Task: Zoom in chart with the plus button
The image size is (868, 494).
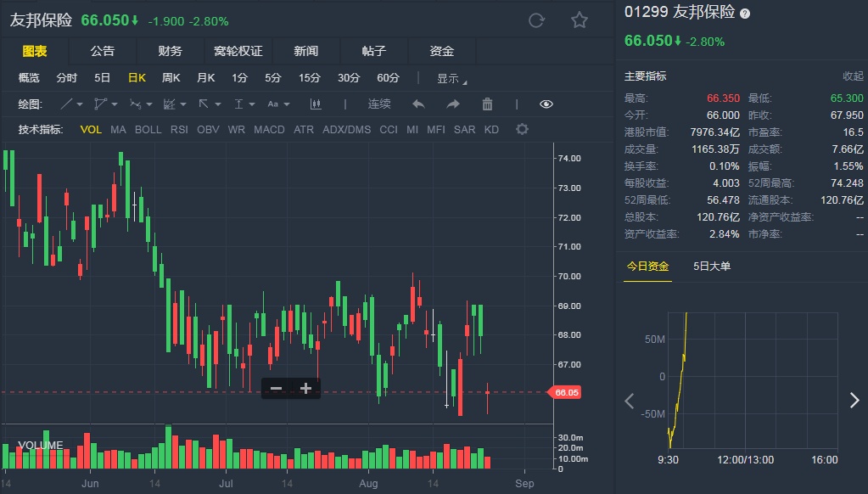Action: coord(306,389)
